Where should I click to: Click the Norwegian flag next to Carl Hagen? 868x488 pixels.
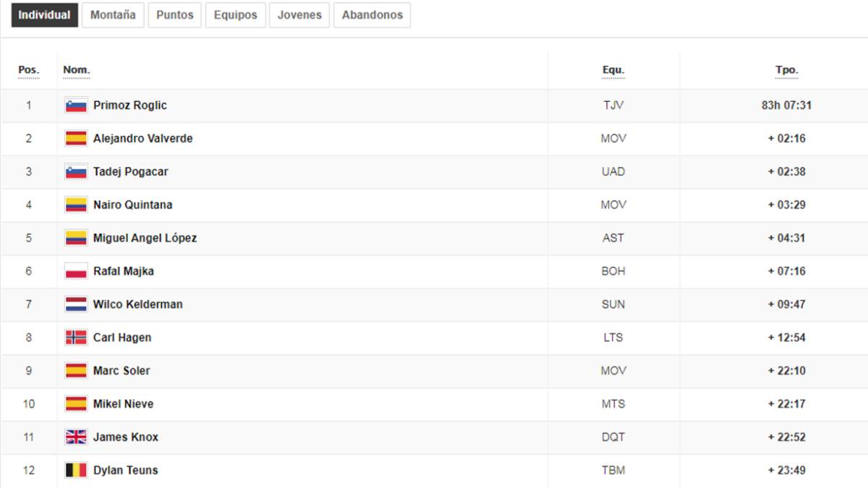(x=76, y=338)
